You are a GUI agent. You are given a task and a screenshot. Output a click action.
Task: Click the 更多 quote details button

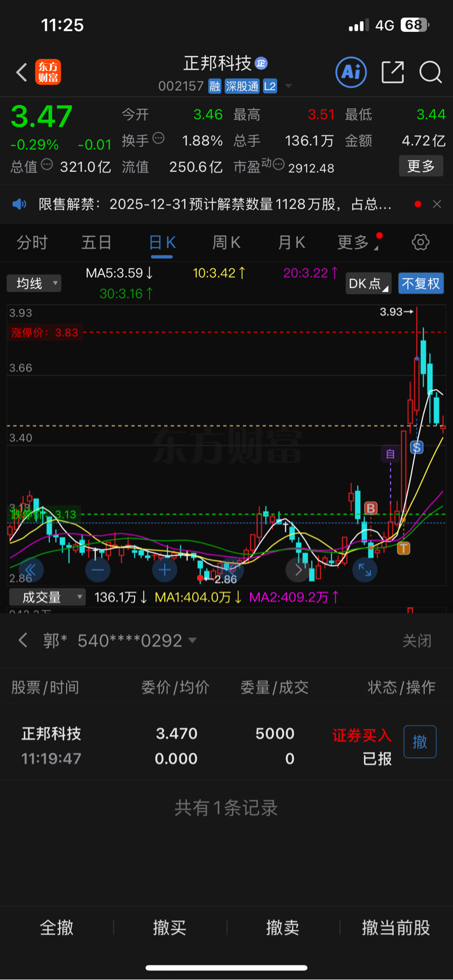click(421, 166)
